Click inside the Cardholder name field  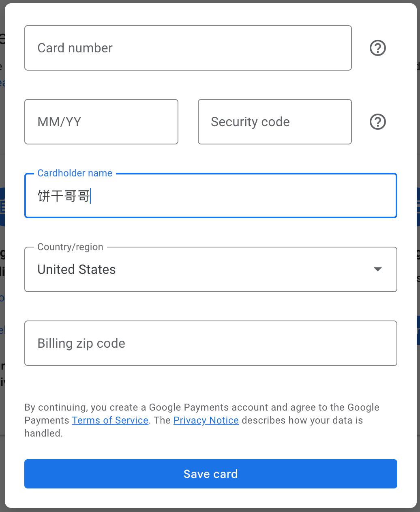click(243, 196)
